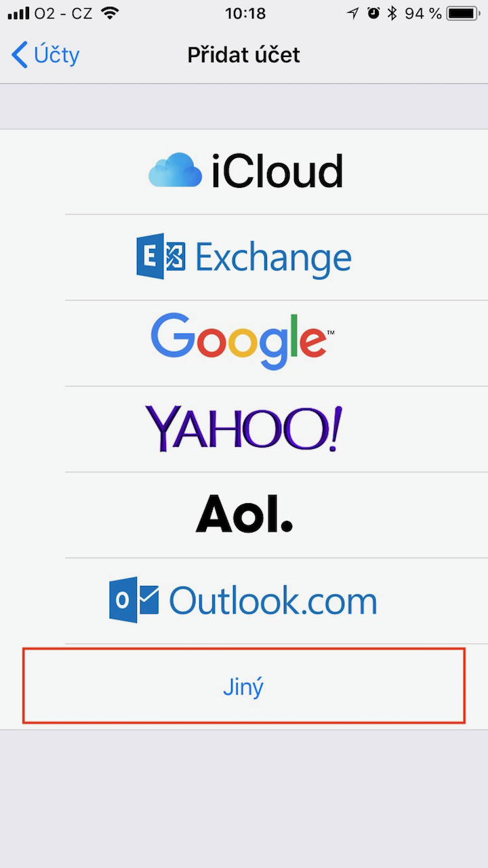
Task: Tap the cellular signal bars
Action: [x=19, y=14]
